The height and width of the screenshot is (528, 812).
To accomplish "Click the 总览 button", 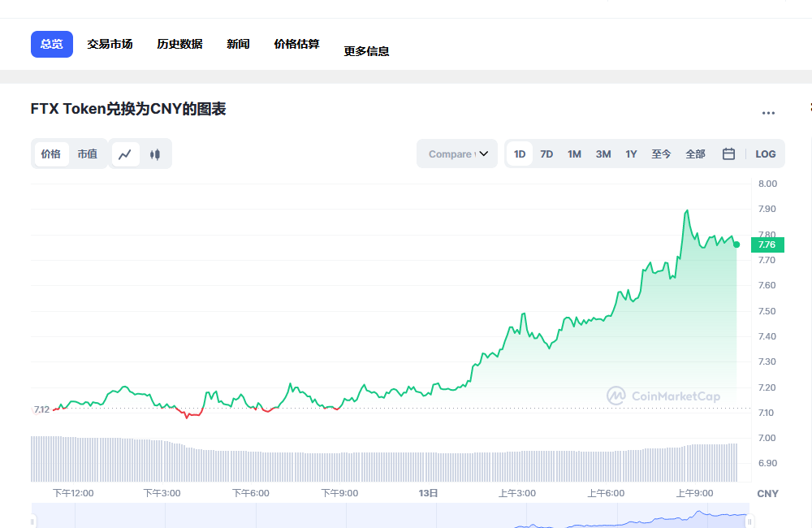I will pyautogui.click(x=51, y=44).
